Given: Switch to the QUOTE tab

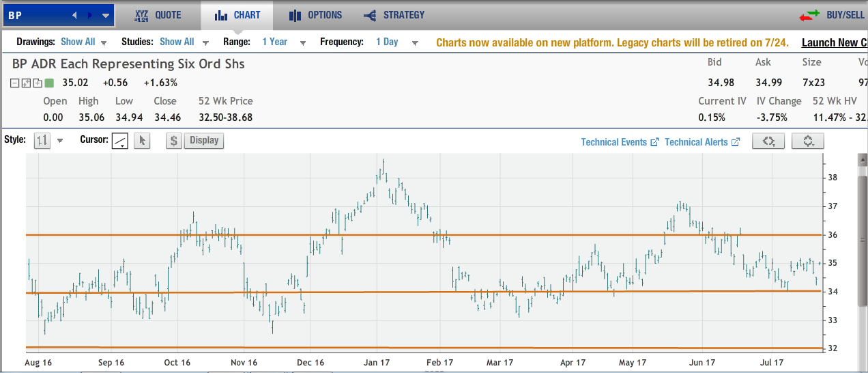Looking at the screenshot, I should coord(158,15).
